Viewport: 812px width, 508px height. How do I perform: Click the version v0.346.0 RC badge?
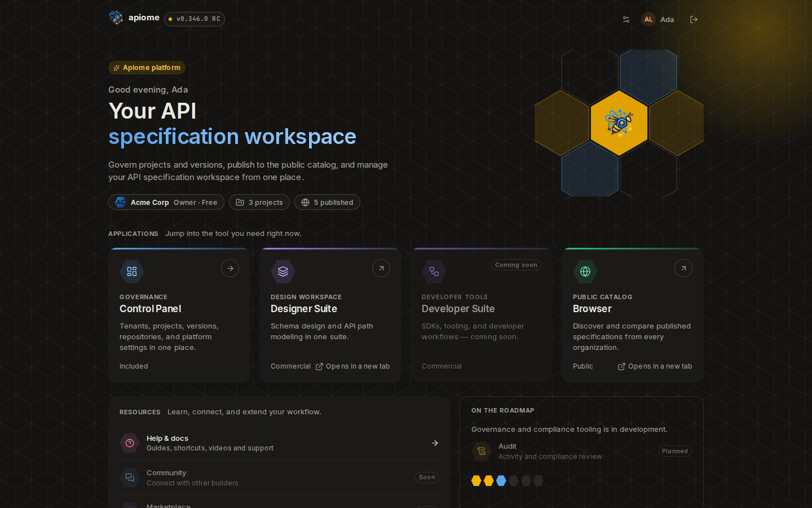coord(195,19)
